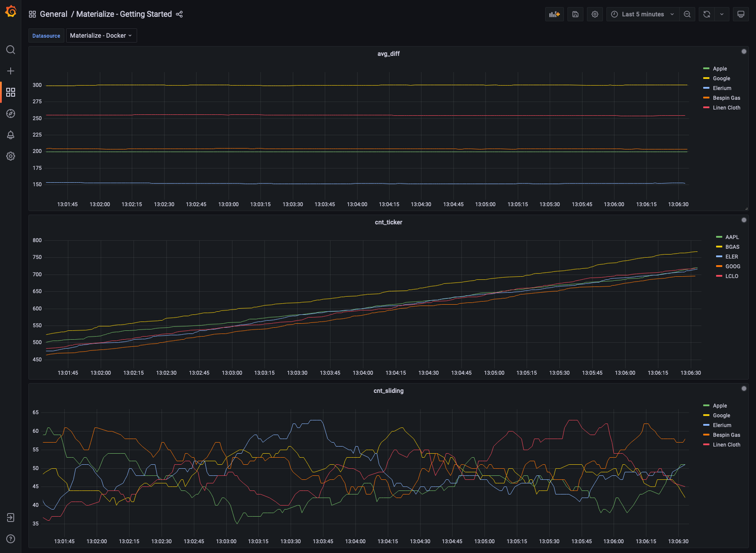
Task: Click the avg_diff panel resize handle corner
Action: point(746,208)
